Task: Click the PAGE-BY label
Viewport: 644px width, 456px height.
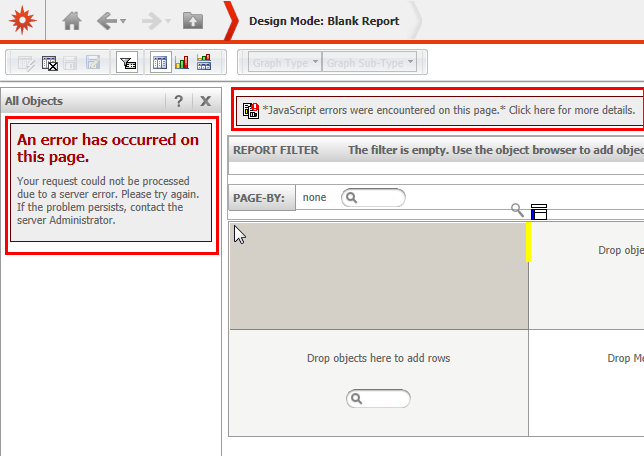Action: [259, 198]
